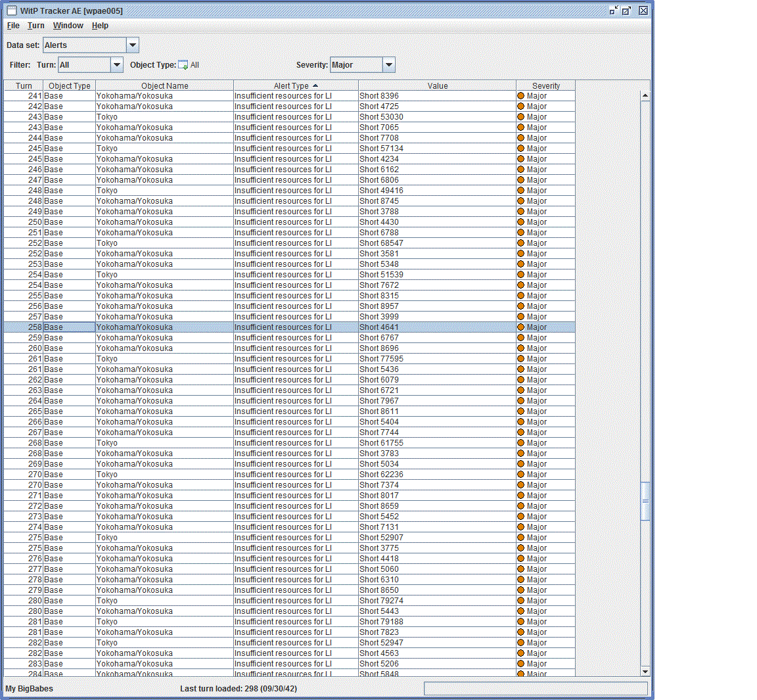Select the Base cell in turn 241 row
757x700 pixels.
point(70,95)
